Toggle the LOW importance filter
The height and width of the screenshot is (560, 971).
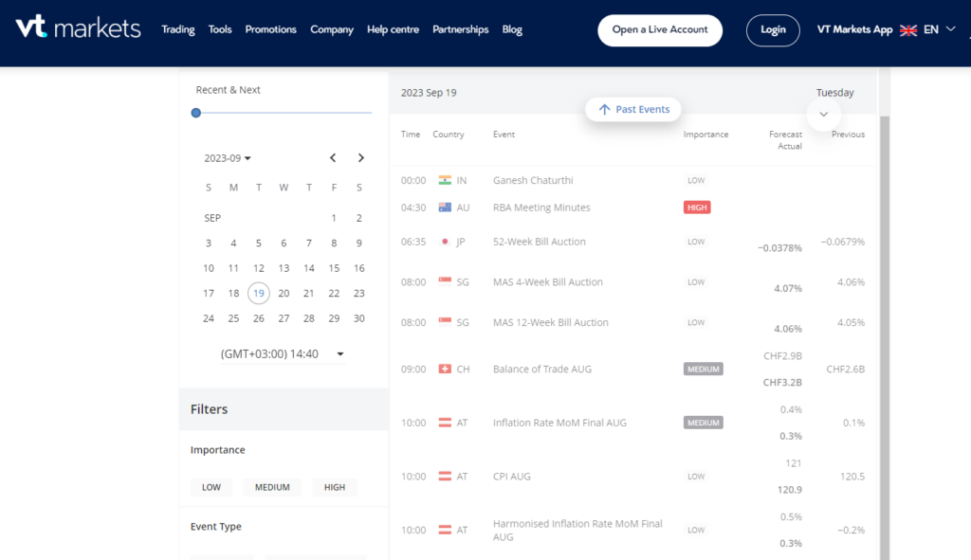pyautogui.click(x=211, y=487)
